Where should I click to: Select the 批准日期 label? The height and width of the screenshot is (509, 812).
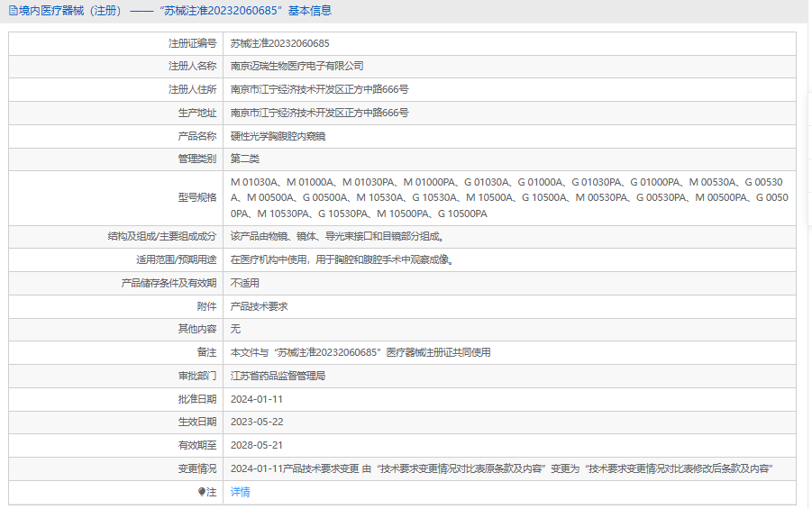tap(197, 399)
